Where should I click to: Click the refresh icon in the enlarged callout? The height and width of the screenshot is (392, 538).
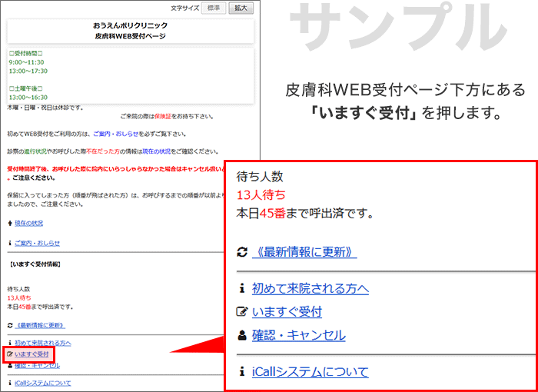click(242, 253)
